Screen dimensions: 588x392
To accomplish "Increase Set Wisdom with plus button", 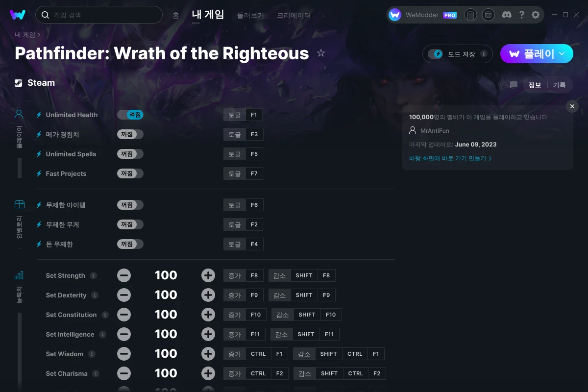I will click(x=208, y=354).
